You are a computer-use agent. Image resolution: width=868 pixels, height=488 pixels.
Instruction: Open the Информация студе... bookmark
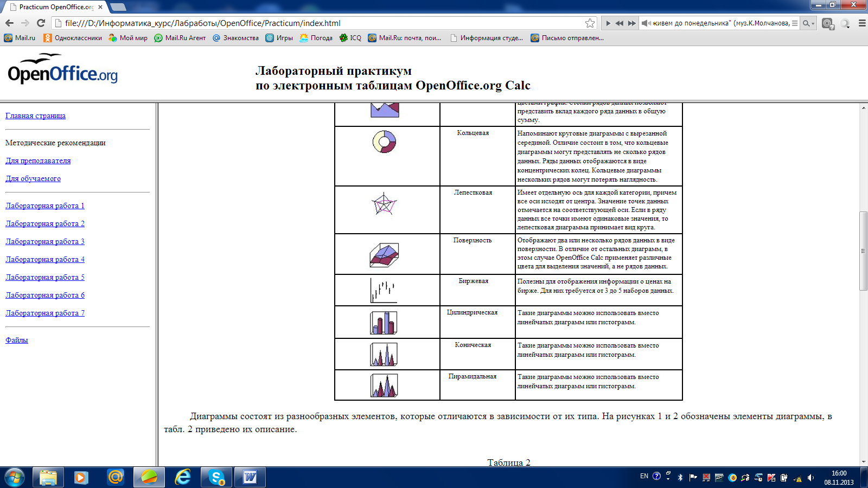coord(487,38)
